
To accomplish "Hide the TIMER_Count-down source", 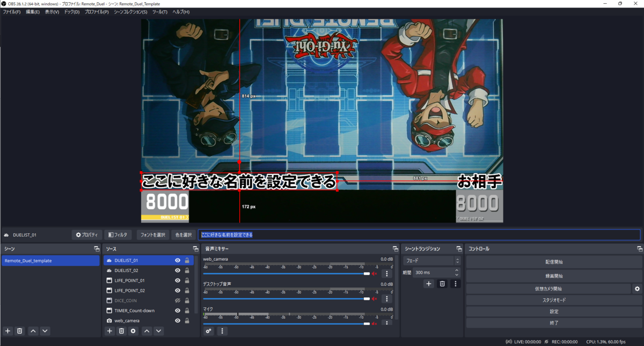I will [178, 311].
